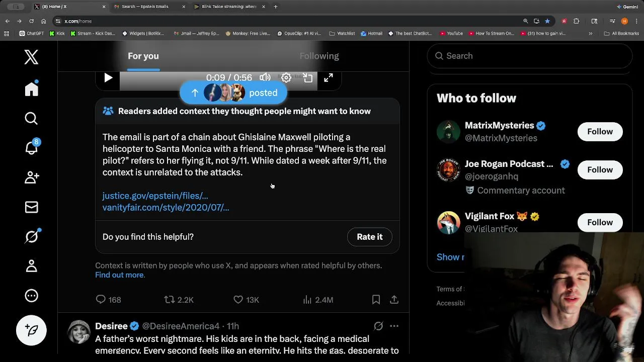Click Rate it button
The height and width of the screenshot is (362, 644).
click(x=370, y=237)
